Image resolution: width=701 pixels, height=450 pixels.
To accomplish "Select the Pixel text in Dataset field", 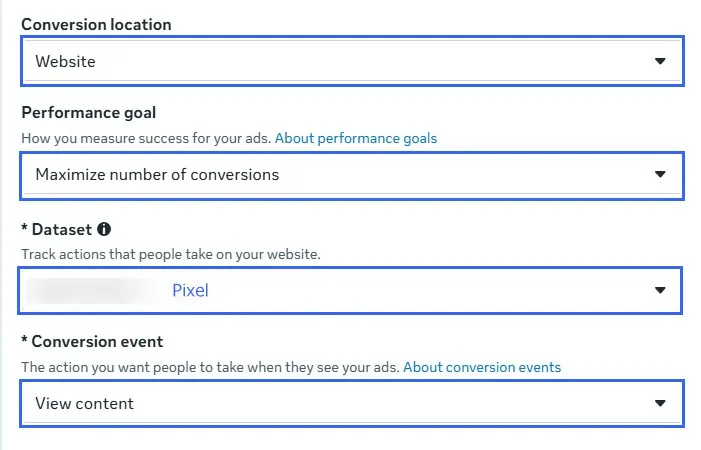I will pos(190,290).
